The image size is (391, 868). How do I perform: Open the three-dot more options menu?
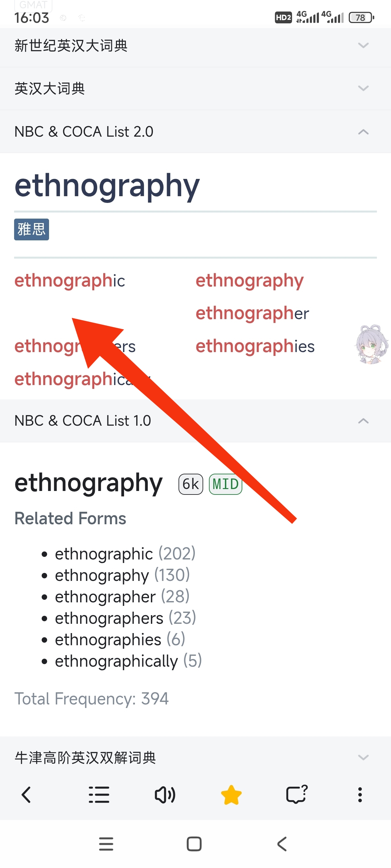360,795
